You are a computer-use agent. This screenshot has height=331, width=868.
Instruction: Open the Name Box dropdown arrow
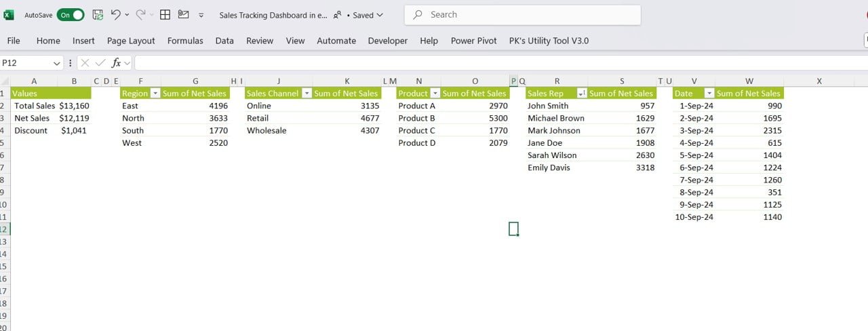pos(57,62)
